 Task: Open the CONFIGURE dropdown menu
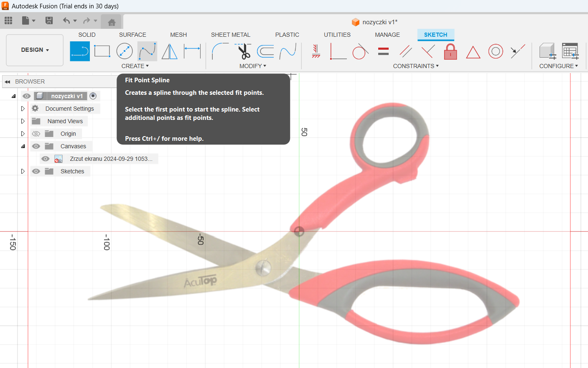tap(559, 66)
